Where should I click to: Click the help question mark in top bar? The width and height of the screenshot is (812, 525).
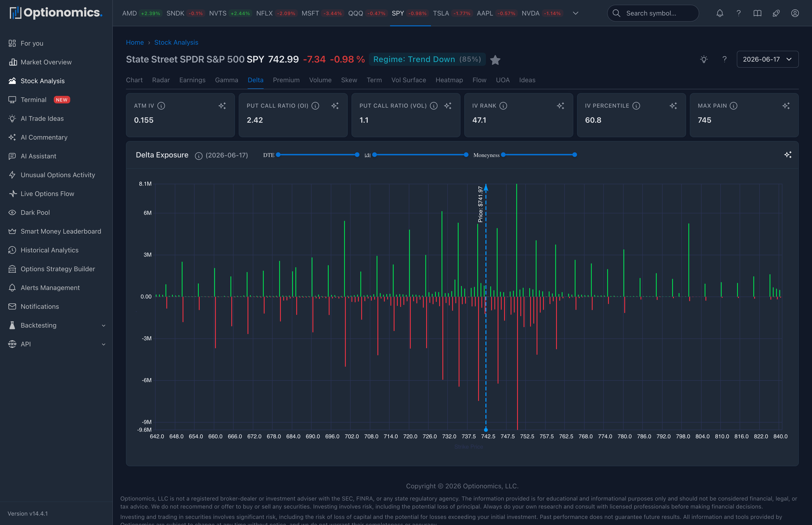click(x=738, y=13)
